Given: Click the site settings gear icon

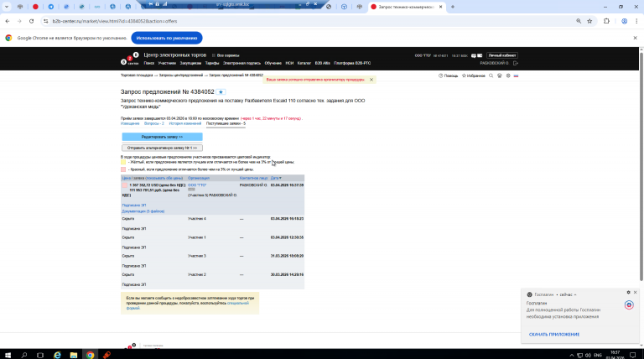Looking at the screenshot, I should [x=508, y=75].
